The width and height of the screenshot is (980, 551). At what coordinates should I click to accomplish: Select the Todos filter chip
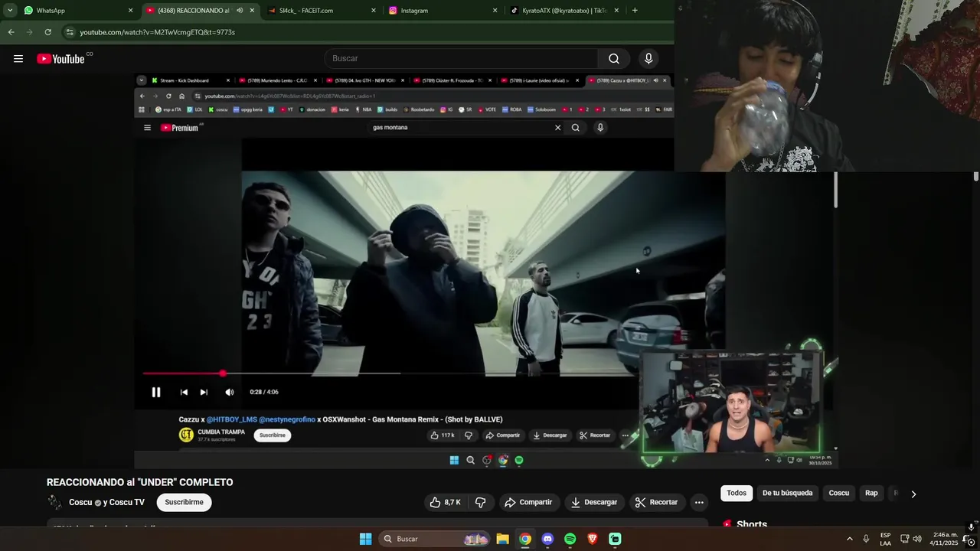coord(737,493)
